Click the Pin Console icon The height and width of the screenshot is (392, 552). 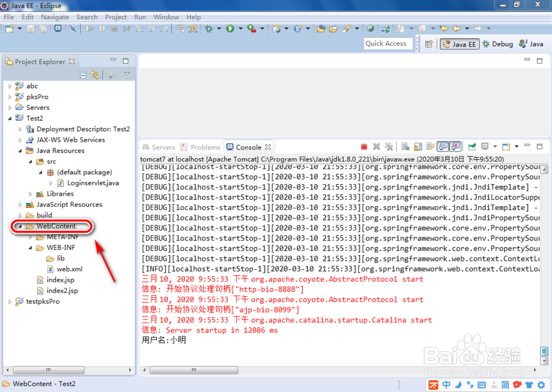pyautogui.click(x=472, y=147)
